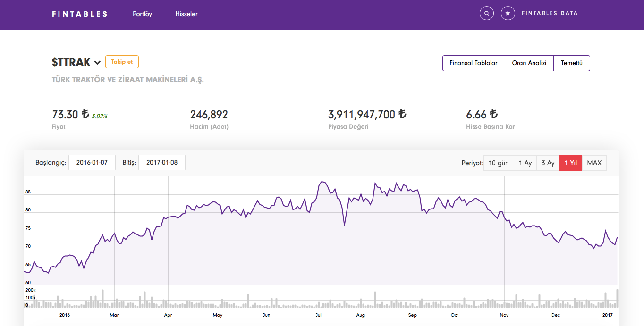Click the FINTABLES logo
This screenshot has width=644, height=326.
[80, 14]
